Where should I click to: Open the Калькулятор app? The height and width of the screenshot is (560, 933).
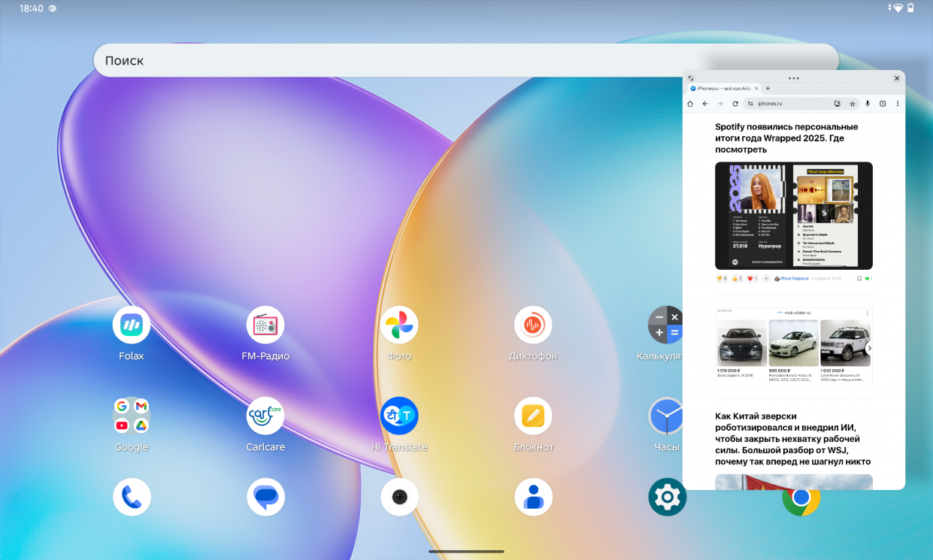point(665,325)
